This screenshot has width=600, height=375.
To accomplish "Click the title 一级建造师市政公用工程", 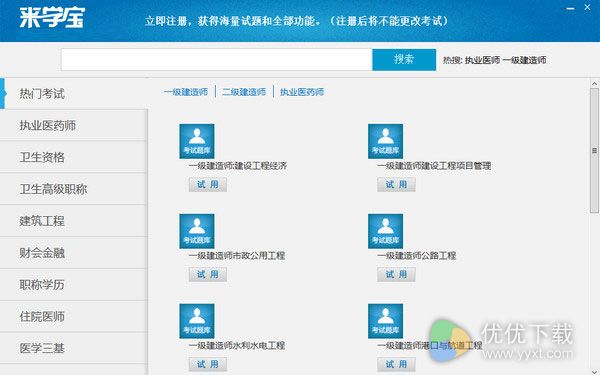I will pos(237,256).
